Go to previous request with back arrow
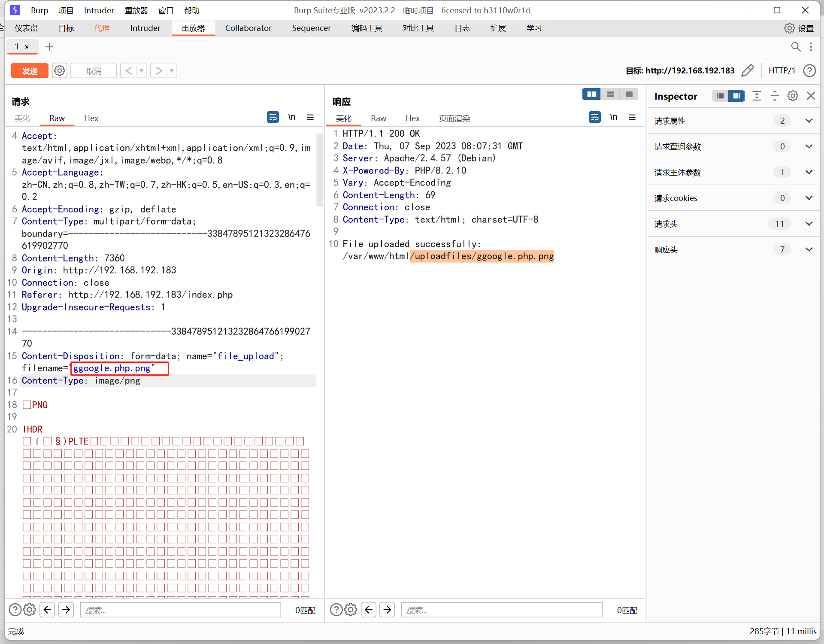 (129, 70)
